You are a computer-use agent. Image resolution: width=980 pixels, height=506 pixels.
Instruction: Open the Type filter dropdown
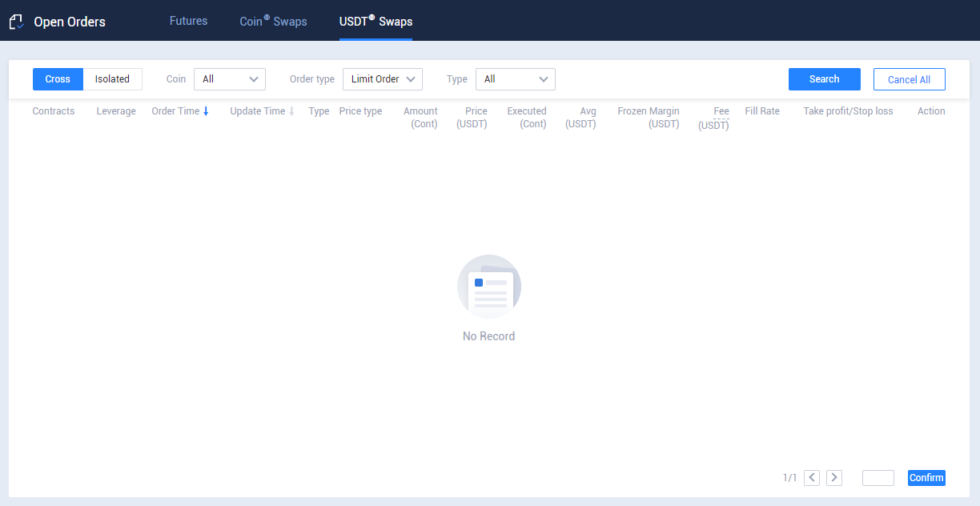515,79
